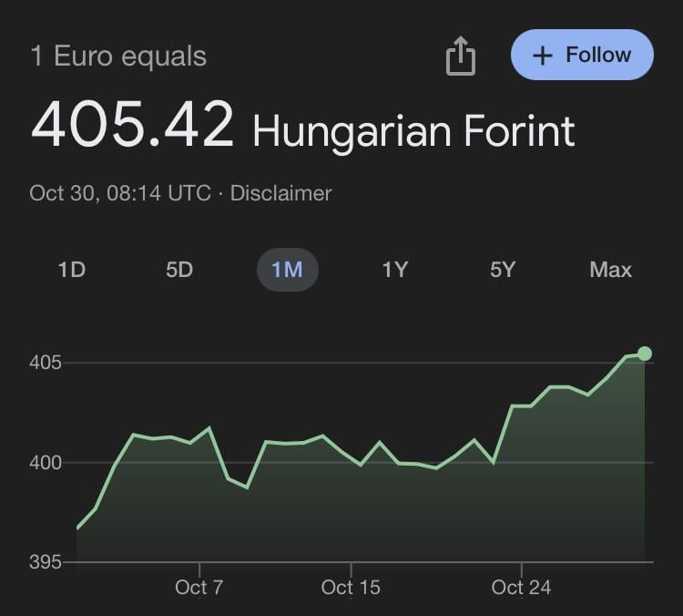Click the Oct 24 axis tick label
Viewport: 683px width, 616px height.
[522, 587]
